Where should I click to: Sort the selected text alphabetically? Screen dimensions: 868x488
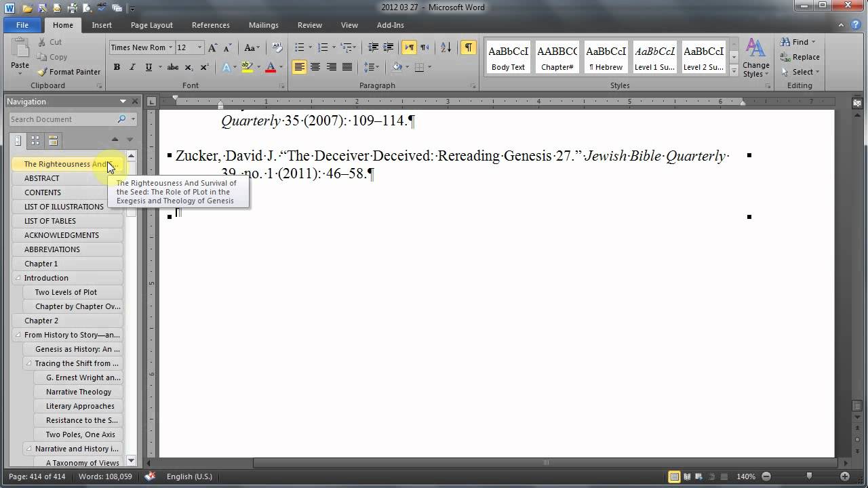click(x=446, y=47)
